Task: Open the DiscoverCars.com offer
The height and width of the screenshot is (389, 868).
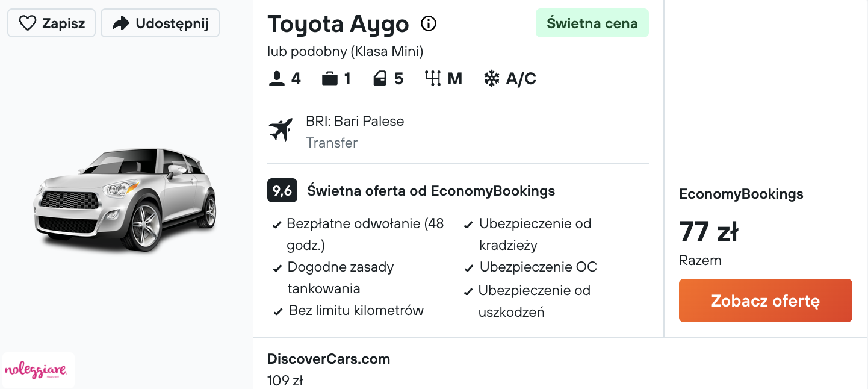Action: coord(329,359)
